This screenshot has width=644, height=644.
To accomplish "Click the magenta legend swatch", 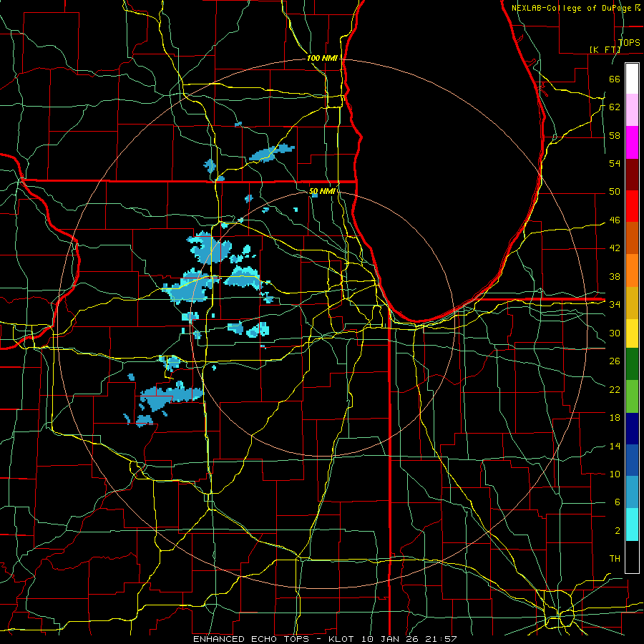I will click(x=632, y=142).
